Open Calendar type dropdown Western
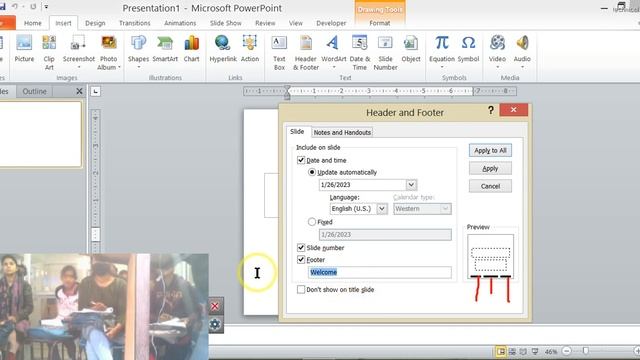 445,209
